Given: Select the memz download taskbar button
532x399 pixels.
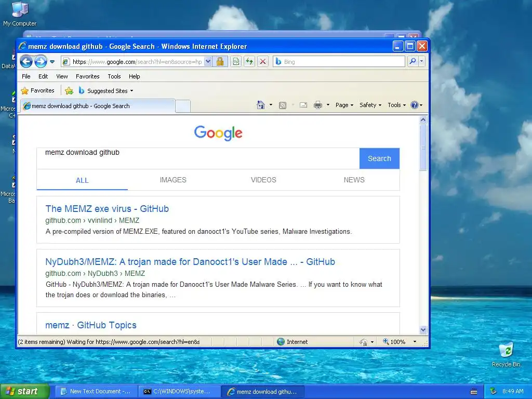Looking at the screenshot, I should pyautogui.click(x=262, y=391).
